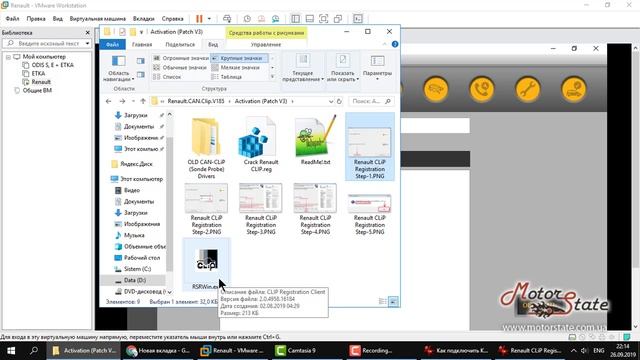Select Огромные значки layout

[181, 58]
